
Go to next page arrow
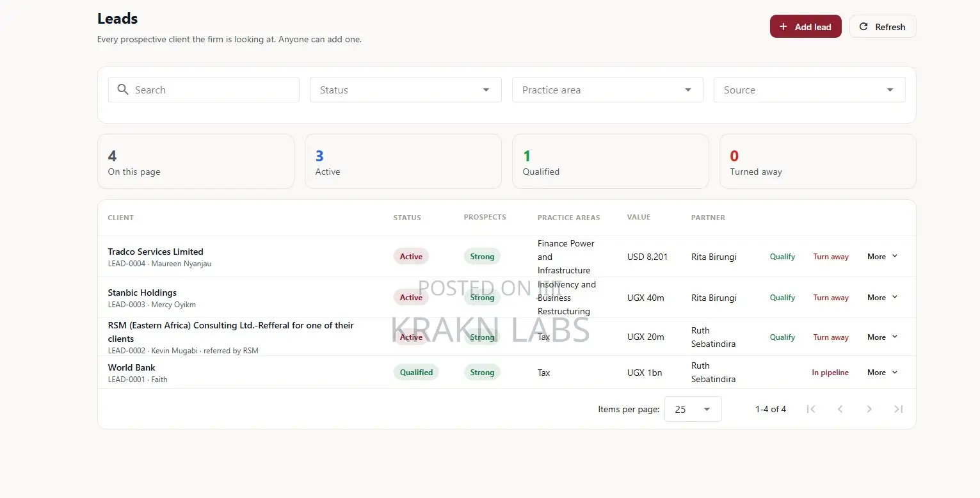[869, 409]
